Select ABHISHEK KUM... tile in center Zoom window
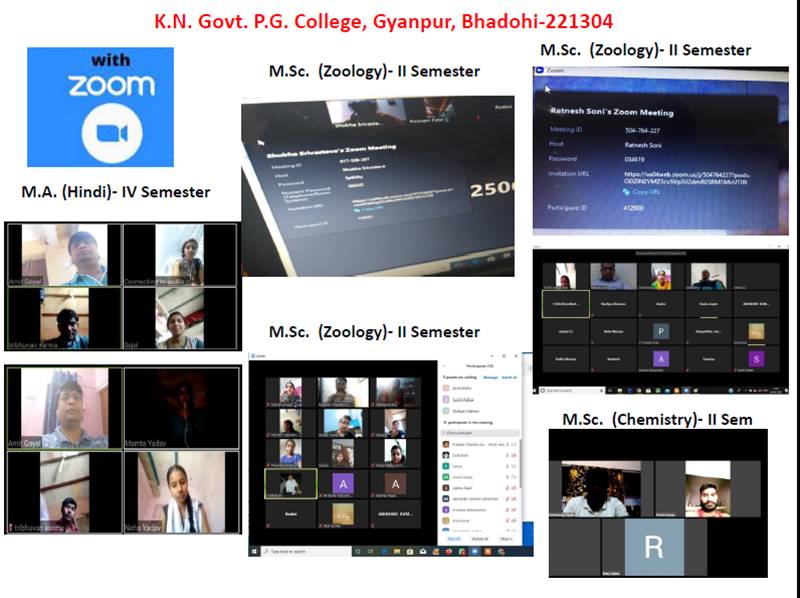 (395, 514)
